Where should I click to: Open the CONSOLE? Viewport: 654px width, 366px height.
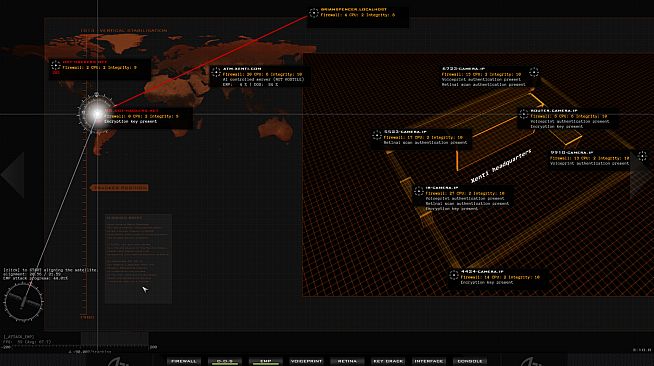pyautogui.click(x=470, y=361)
